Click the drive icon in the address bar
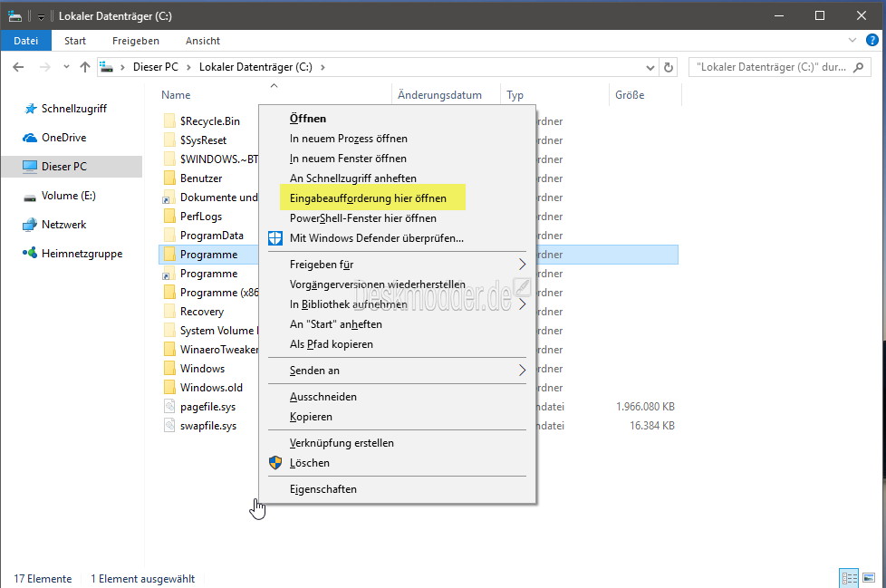This screenshot has width=886, height=588. pyautogui.click(x=107, y=67)
